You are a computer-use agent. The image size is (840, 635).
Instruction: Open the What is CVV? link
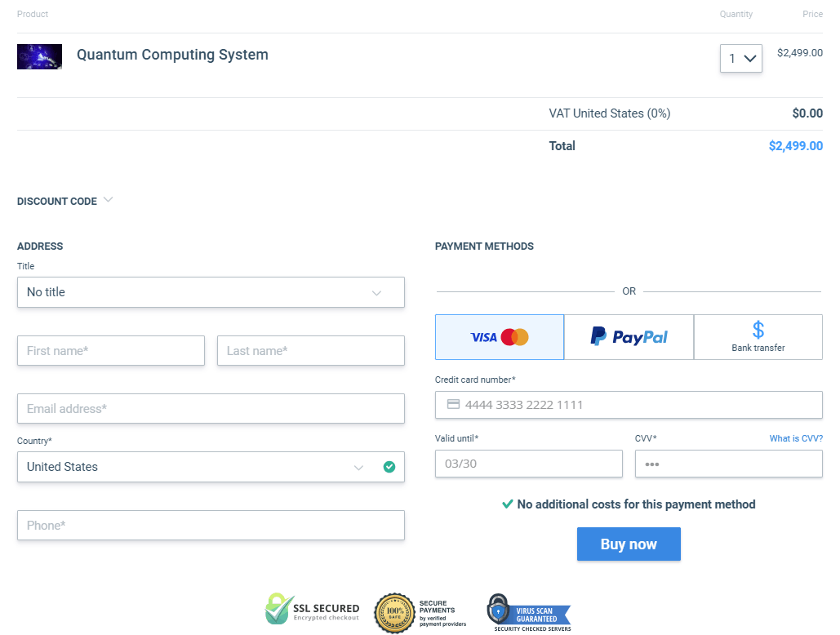[796, 438]
